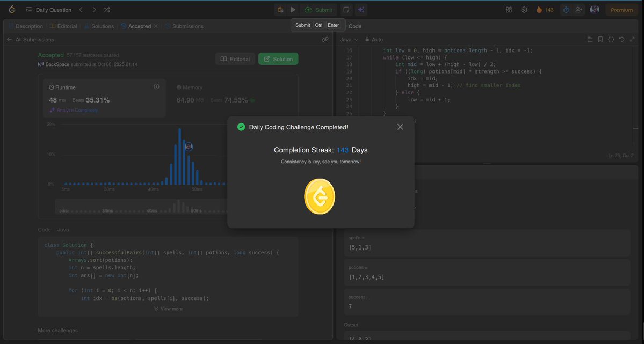Click the debug icon in top toolbar
The width and height of the screenshot is (644, 344).
click(x=280, y=10)
